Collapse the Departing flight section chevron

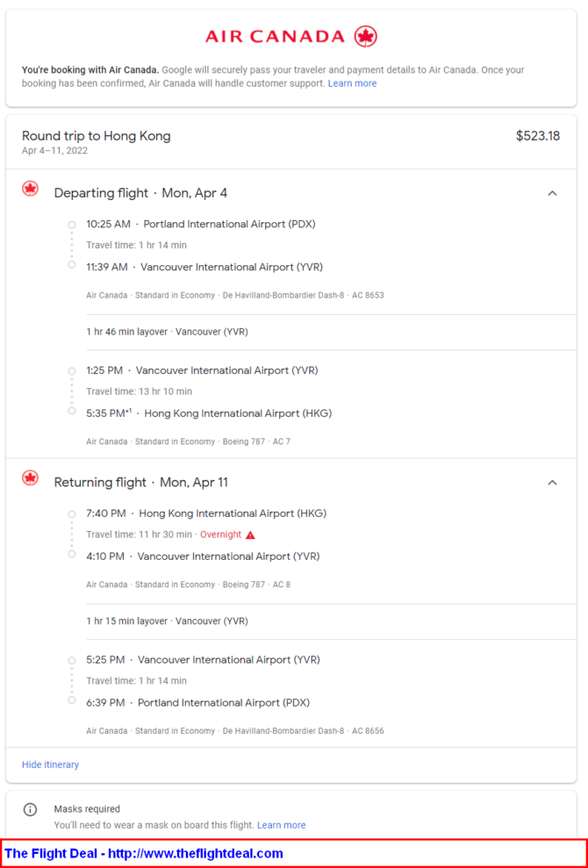tap(552, 193)
